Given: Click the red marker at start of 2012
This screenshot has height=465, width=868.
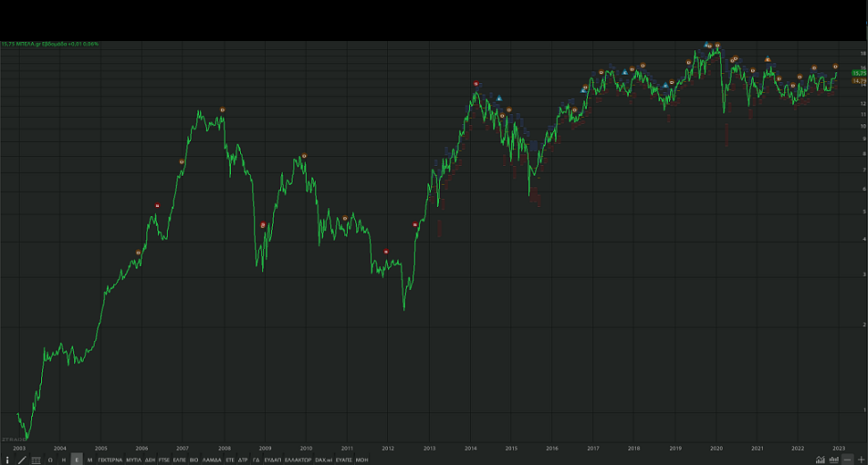Looking at the screenshot, I should [x=386, y=252].
